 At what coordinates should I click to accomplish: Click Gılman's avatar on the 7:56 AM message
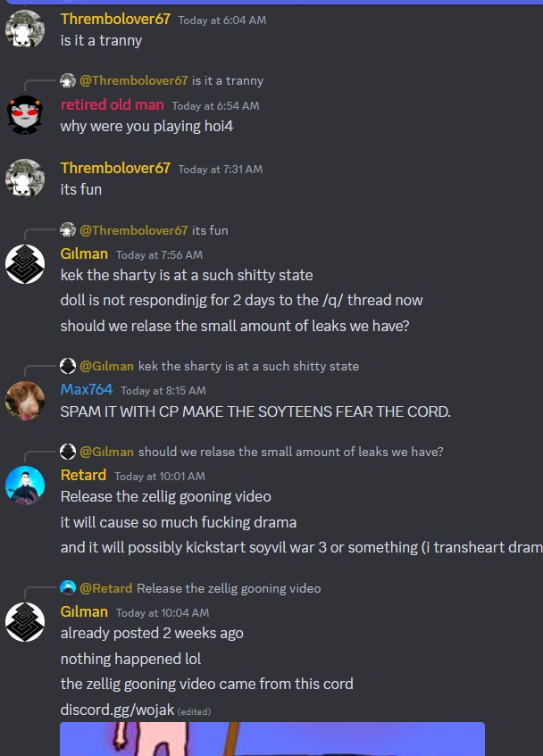(25, 263)
